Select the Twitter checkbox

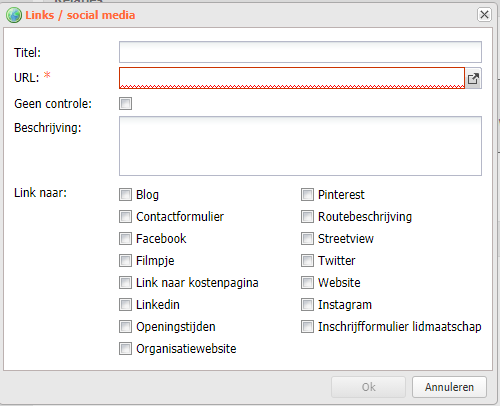tap(307, 260)
